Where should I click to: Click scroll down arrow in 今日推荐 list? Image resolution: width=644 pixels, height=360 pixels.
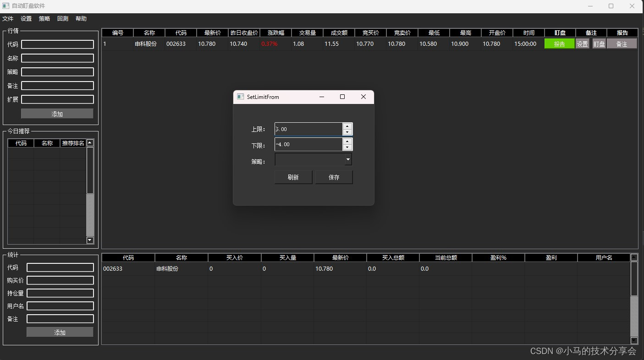coord(90,240)
